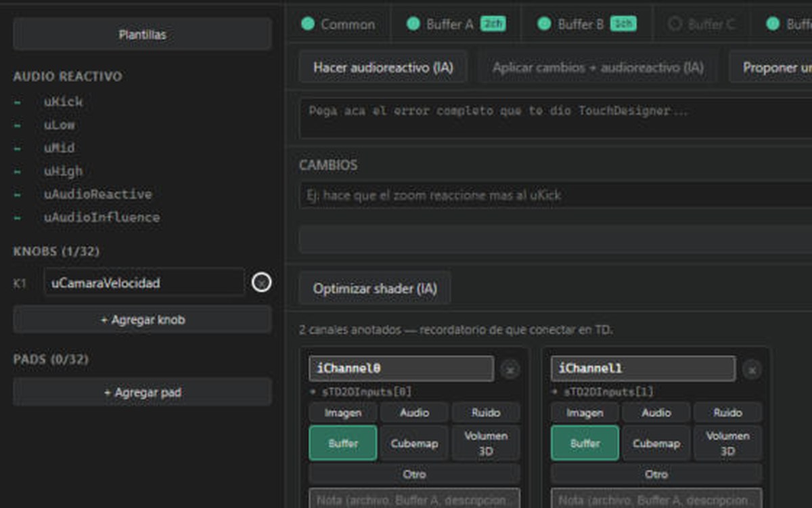Switch to the Buffer C tab

(702, 24)
